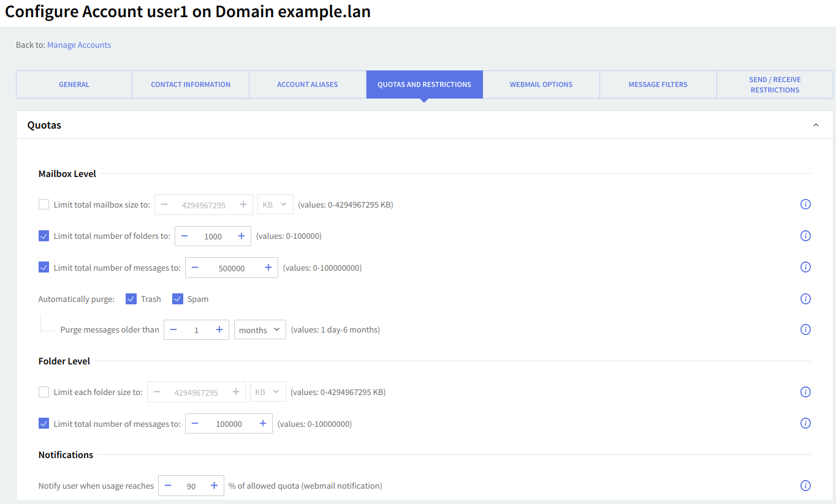
Task: Click info icon for Purge messages older than
Action: 805,329
